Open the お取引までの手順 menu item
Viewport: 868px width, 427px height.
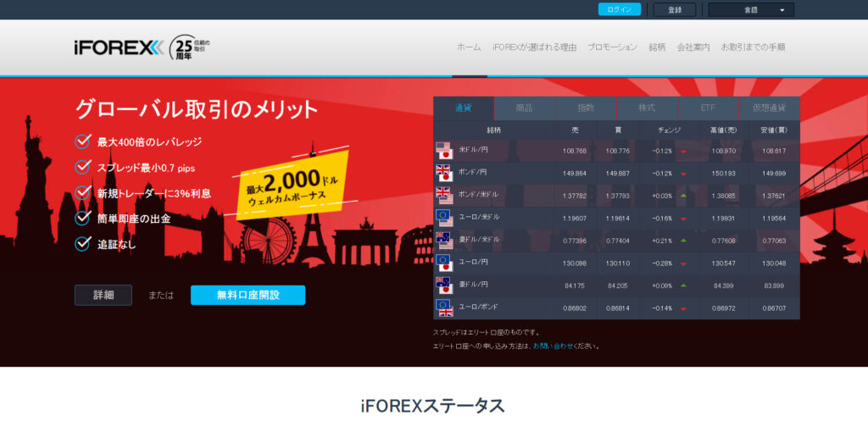pyautogui.click(x=753, y=47)
